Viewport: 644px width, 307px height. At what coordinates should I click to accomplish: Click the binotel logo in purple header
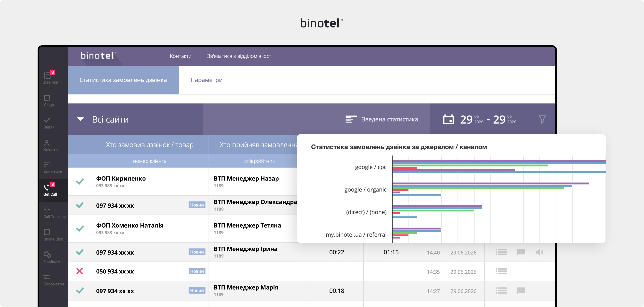coord(98,55)
